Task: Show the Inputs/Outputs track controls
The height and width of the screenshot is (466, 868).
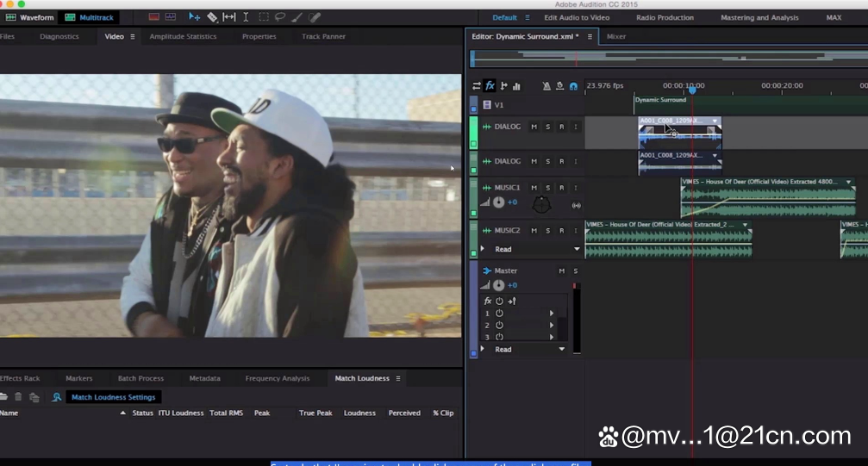Action: click(477, 86)
